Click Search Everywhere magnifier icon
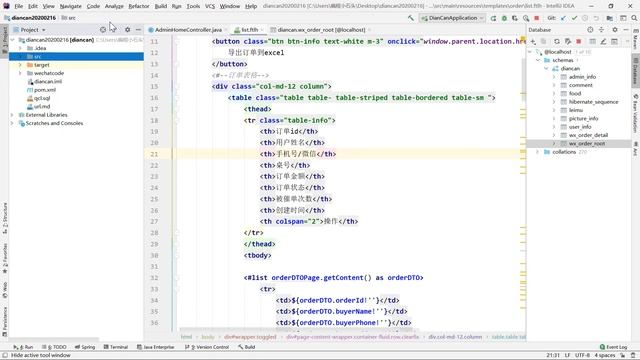Image resolution: width=640 pixels, height=360 pixels. click(x=634, y=18)
